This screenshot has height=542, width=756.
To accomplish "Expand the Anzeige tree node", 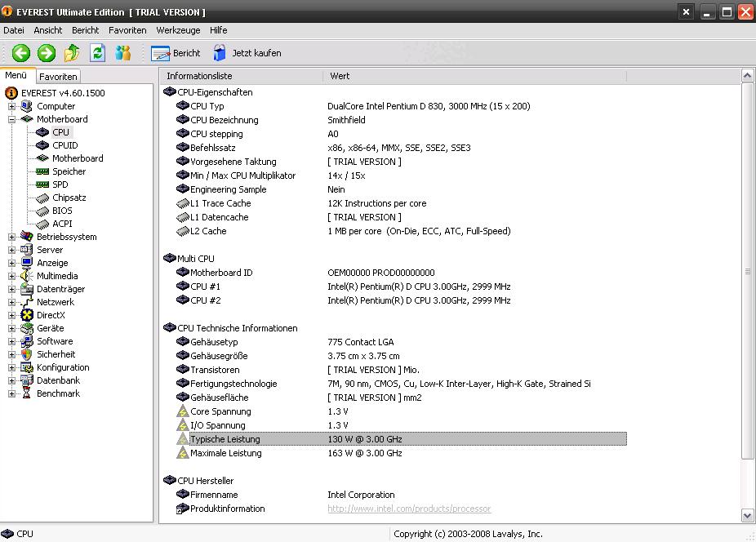I will point(11,263).
